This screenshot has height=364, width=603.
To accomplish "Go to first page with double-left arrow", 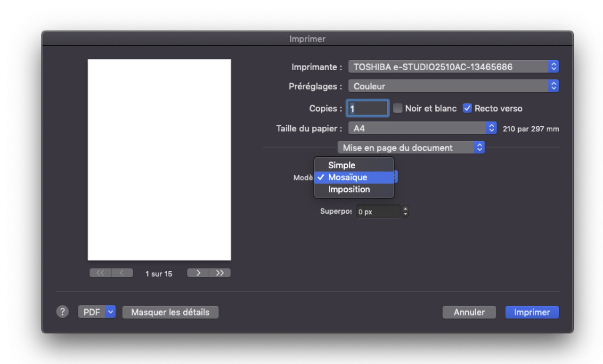I will tap(100, 273).
